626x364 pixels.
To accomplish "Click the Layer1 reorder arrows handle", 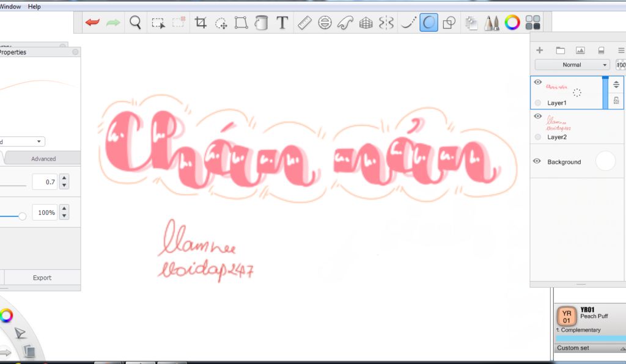I will click(x=616, y=84).
